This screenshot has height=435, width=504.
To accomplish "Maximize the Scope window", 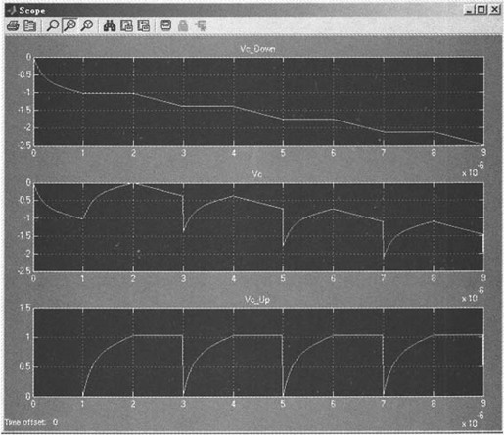I will tap(481, 10).
